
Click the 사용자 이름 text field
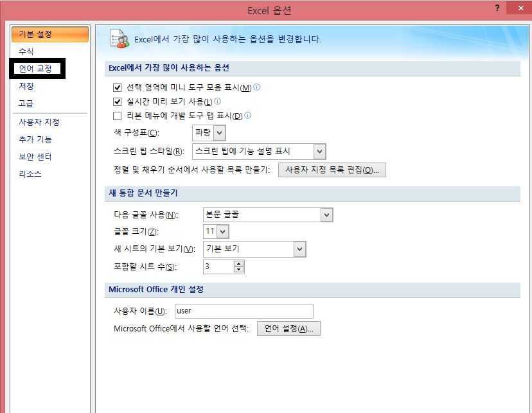point(244,311)
